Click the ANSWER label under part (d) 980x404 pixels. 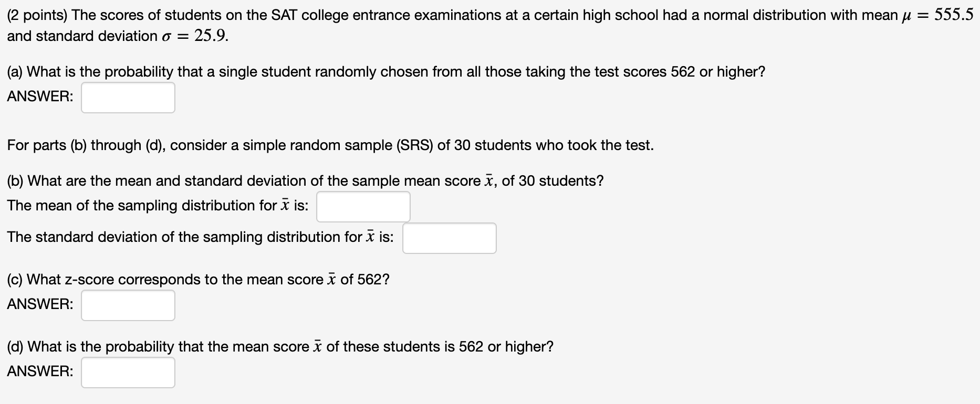pyautogui.click(x=40, y=371)
